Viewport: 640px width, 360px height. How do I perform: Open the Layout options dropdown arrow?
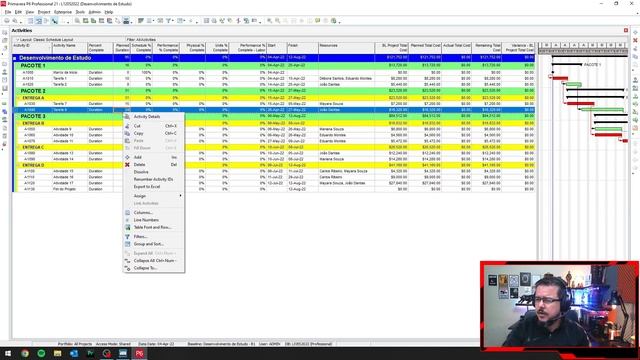point(17,40)
